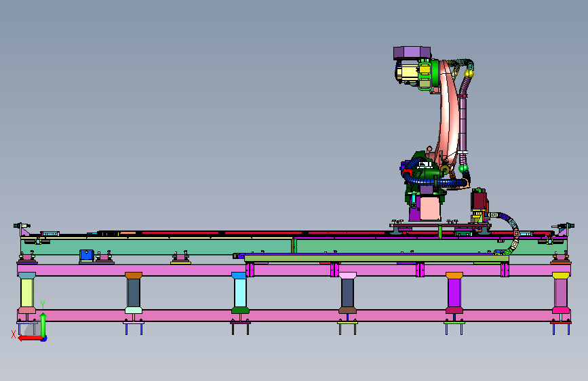Select the purple block atop the robot
The height and width of the screenshot is (381, 588).
[x=412, y=52]
